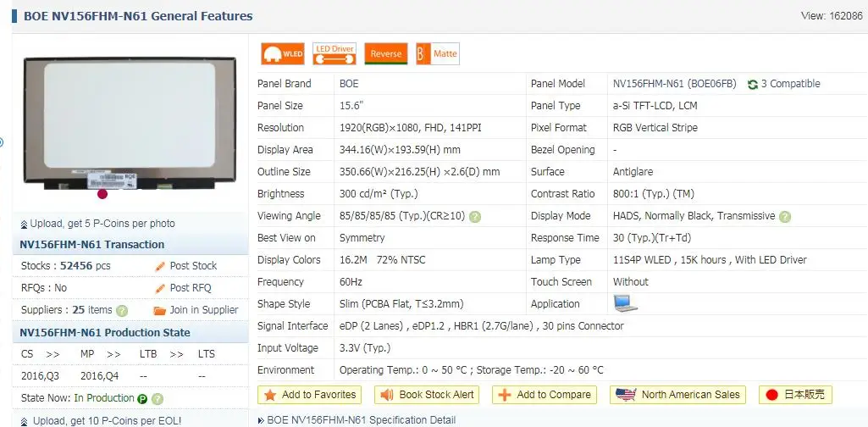Click the Input Voltage value 3.3V (Typ.)
This screenshot has width=868, height=427.
(365, 348)
